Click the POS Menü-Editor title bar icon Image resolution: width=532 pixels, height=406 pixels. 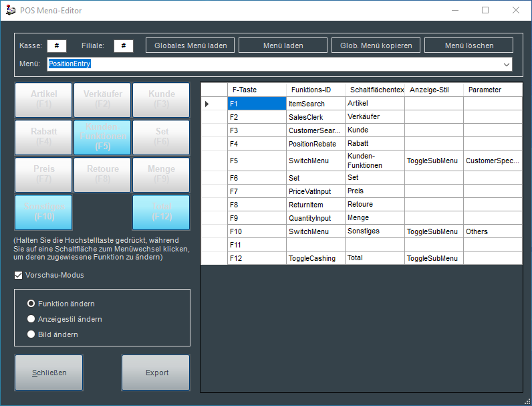(10, 11)
